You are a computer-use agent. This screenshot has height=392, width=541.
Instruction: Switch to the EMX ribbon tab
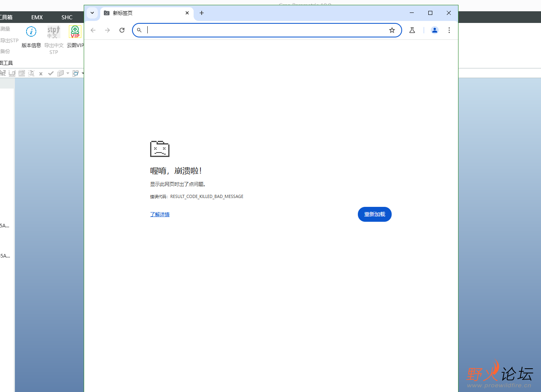pyautogui.click(x=37, y=17)
